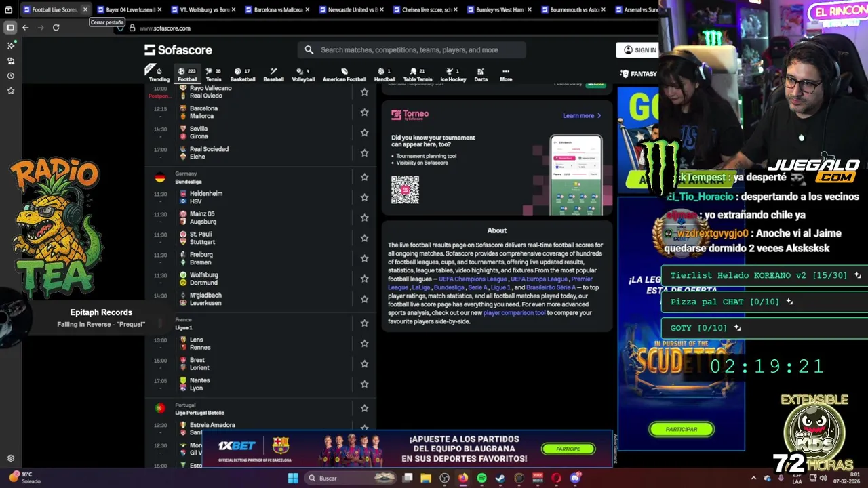
Task: Open the Bundesliga link in About text
Action: 449,287
